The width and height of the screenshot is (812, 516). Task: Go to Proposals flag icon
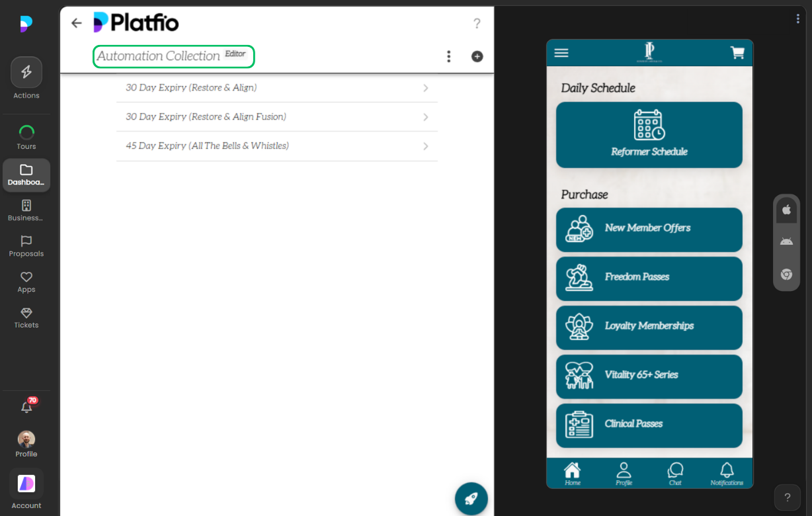pos(26,241)
